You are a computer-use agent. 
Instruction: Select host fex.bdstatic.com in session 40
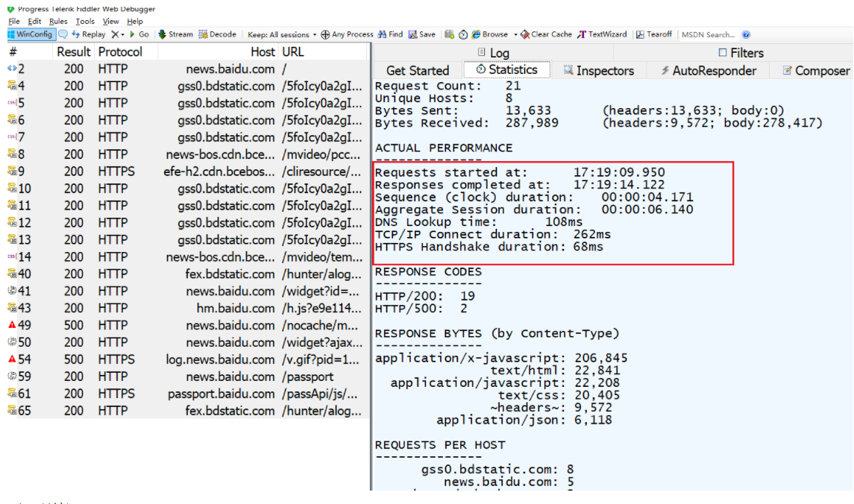click(230, 274)
